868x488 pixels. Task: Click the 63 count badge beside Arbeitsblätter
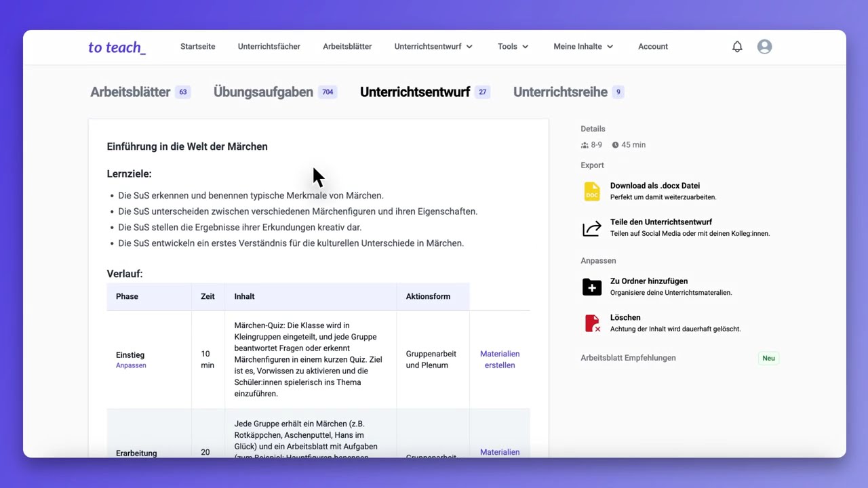[183, 92]
